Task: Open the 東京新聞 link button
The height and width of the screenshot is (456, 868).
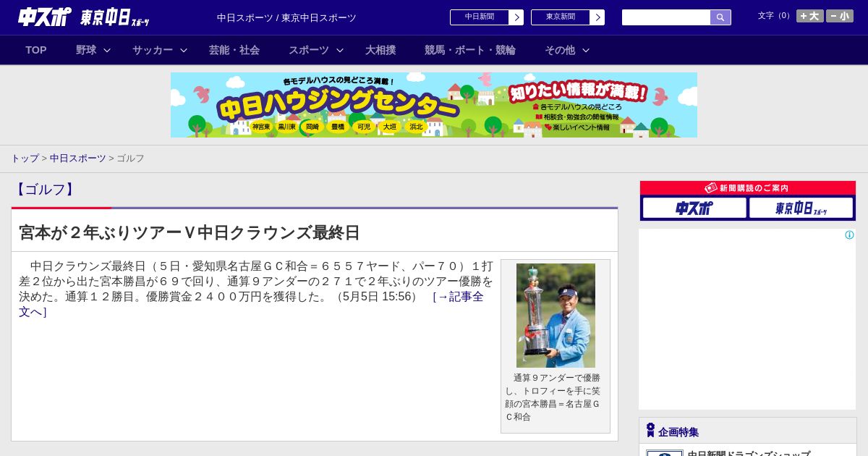Action: [561, 17]
